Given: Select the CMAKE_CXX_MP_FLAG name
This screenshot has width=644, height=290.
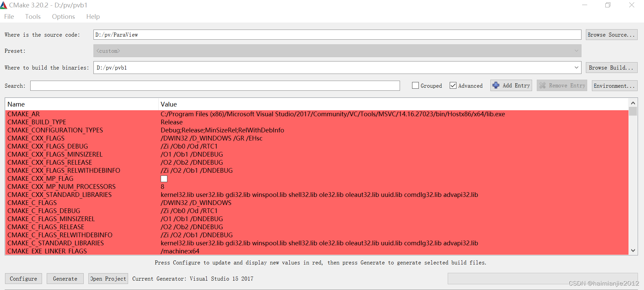Looking at the screenshot, I should pyautogui.click(x=40, y=179).
